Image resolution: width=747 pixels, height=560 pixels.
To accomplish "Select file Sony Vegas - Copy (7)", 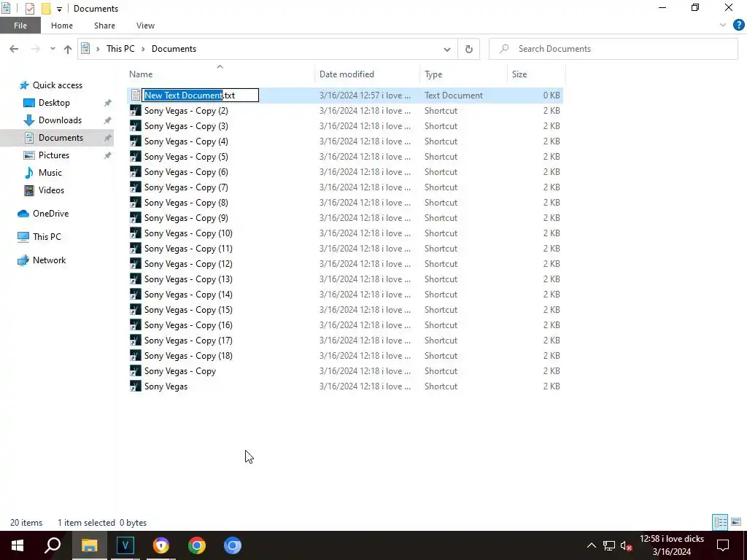I will point(186,187).
